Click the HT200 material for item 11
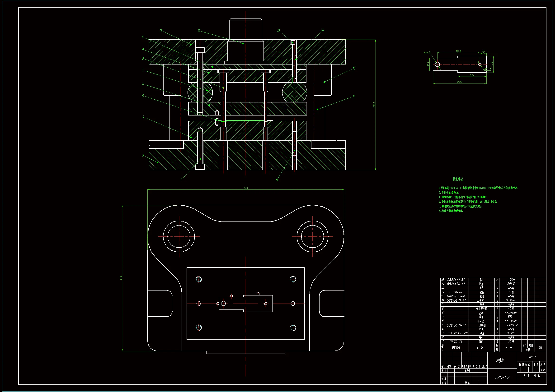 (510, 300)
